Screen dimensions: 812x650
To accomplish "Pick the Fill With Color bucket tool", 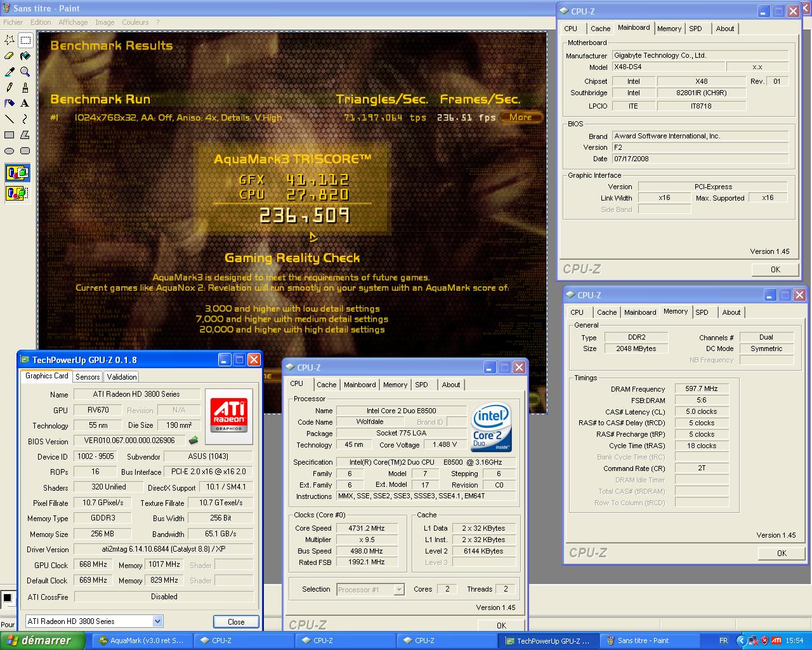I will coord(25,56).
